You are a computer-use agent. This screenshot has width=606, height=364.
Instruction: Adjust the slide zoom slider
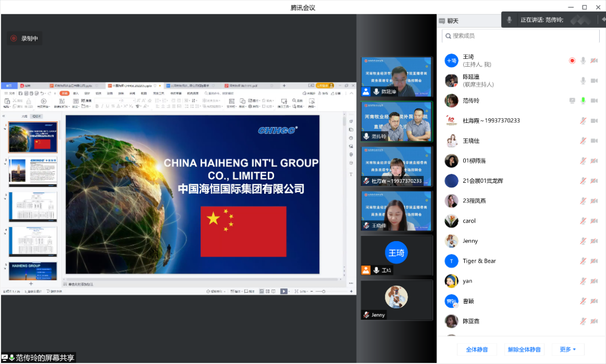323,291
